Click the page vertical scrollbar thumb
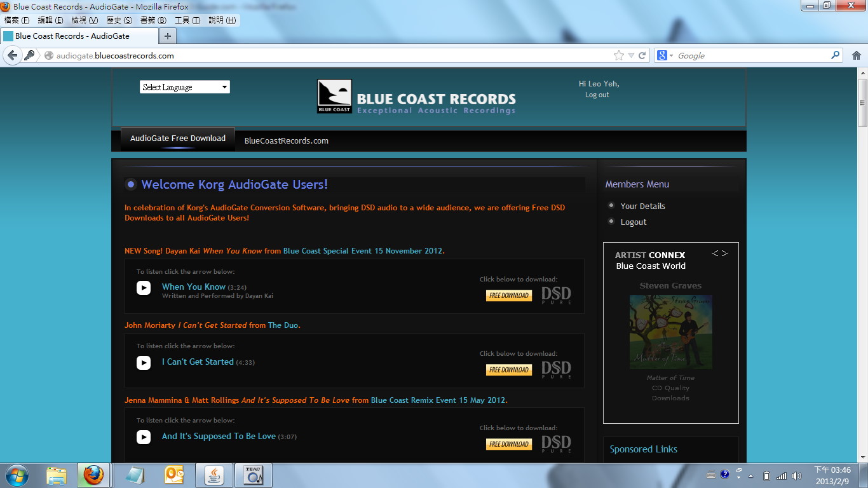Screen dimensions: 868x488 click(862, 103)
